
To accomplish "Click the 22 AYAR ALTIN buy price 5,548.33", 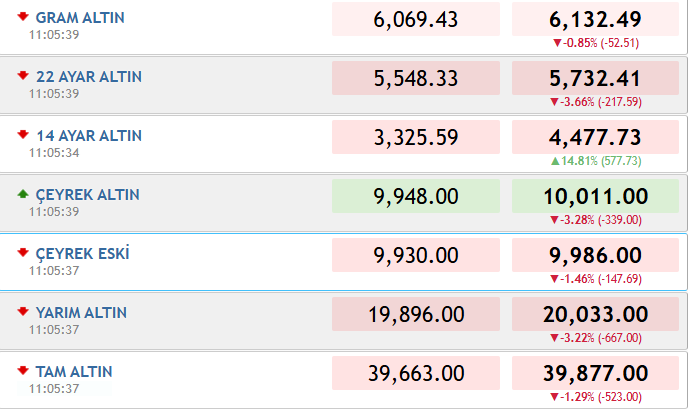I will tap(416, 78).
